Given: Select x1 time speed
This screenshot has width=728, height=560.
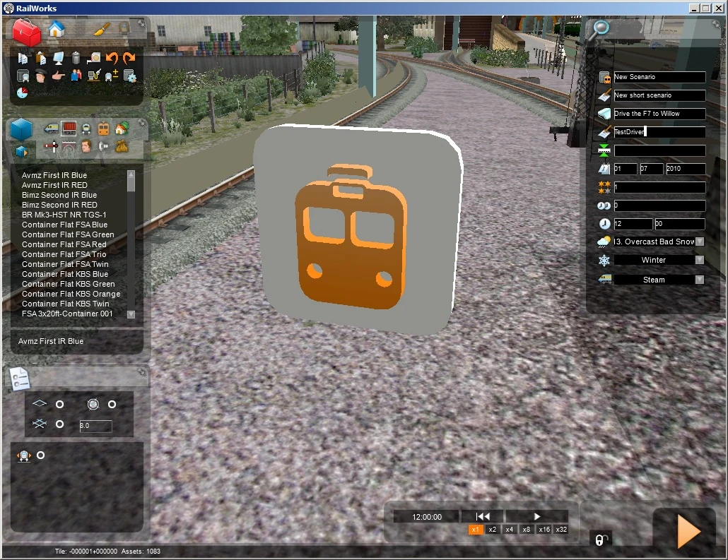Looking at the screenshot, I should (x=476, y=530).
